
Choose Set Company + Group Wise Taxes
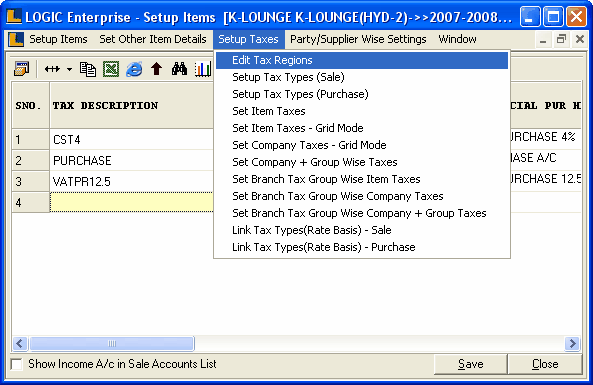point(362,162)
